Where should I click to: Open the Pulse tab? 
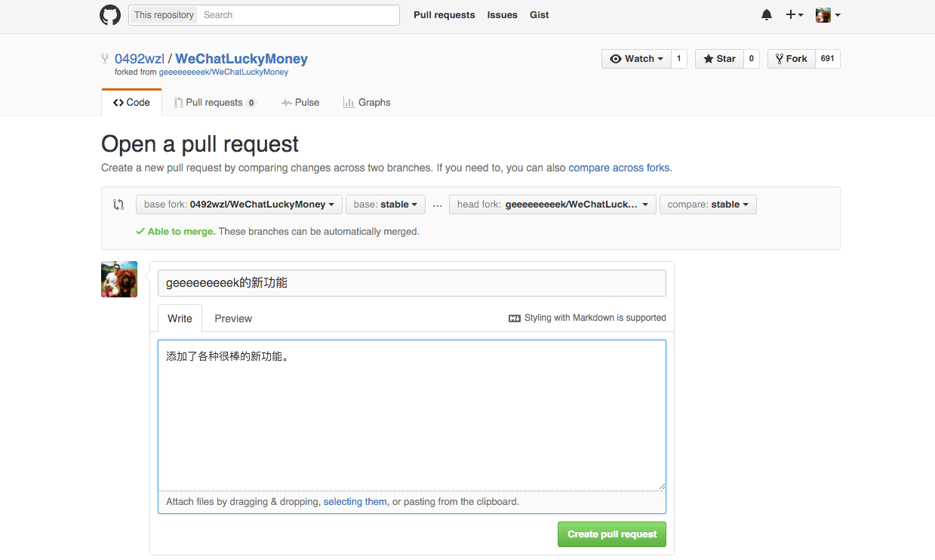point(300,103)
